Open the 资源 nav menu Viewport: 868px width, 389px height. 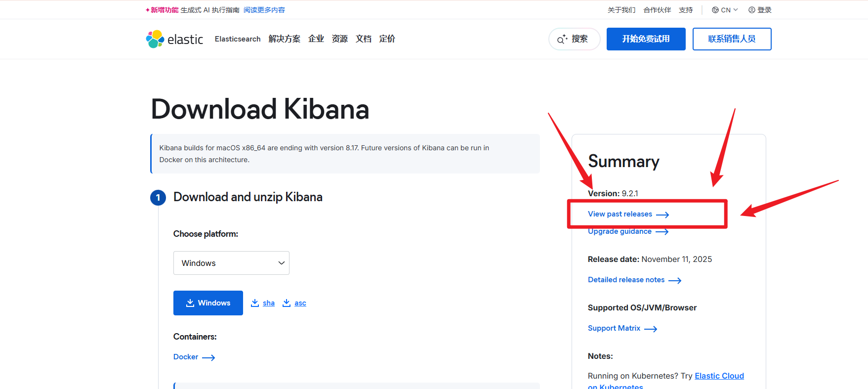[340, 39]
